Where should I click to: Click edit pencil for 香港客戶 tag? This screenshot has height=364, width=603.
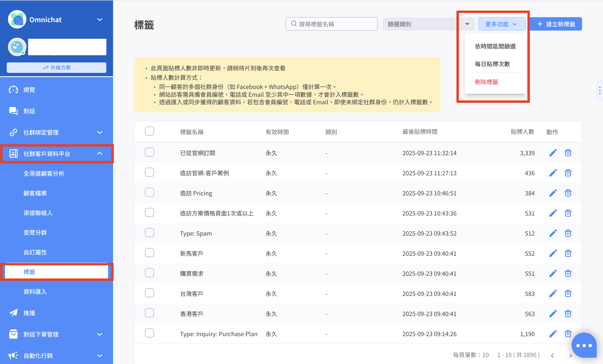pos(553,314)
